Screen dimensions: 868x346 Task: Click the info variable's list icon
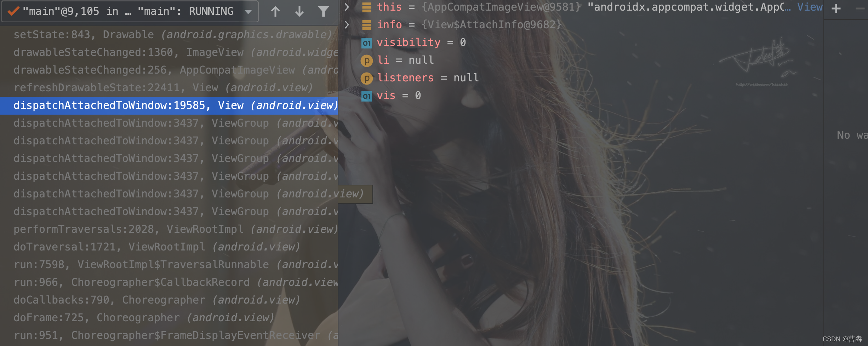coord(367,25)
